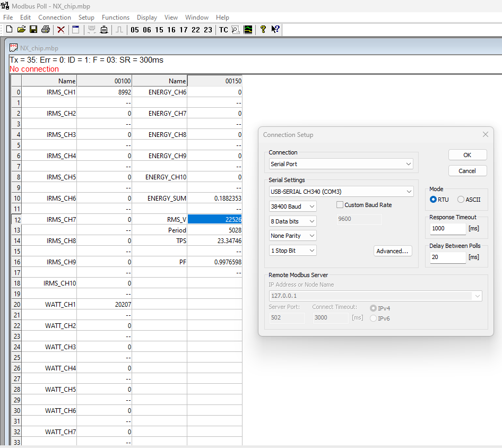Open the 38400 Baud dropdown
This screenshot has width=502, height=448.
coord(293,206)
